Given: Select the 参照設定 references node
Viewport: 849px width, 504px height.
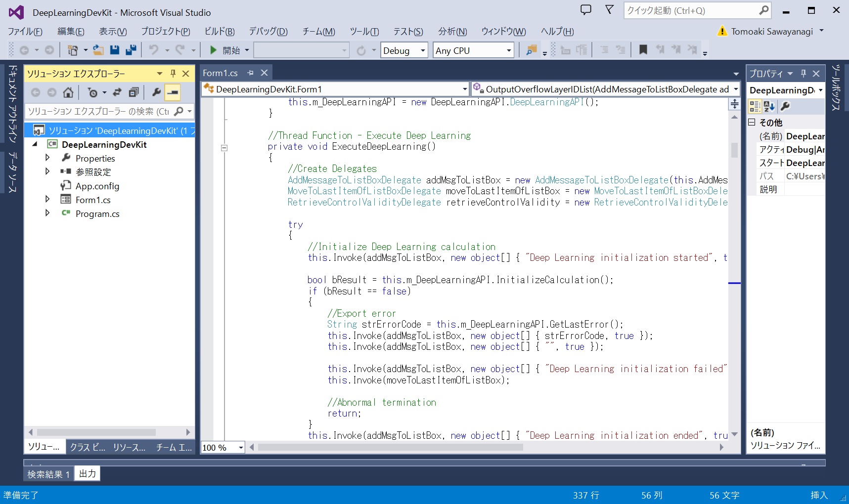Looking at the screenshot, I should (x=93, y=172).
